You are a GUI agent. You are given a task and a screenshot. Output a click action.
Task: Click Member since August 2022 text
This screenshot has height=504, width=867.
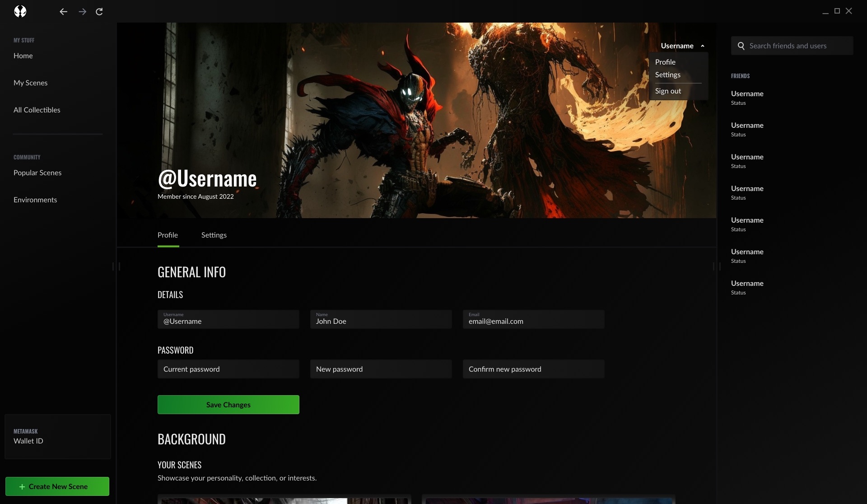[196, 196]
